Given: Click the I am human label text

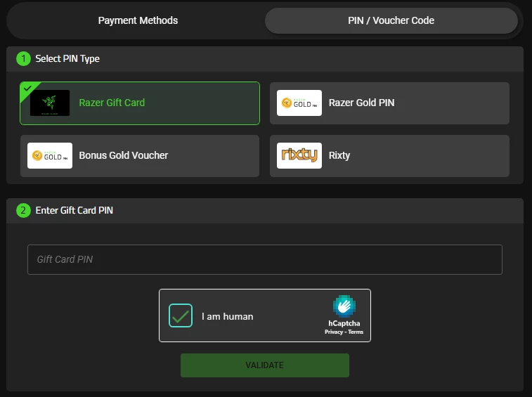Looking at the screenshot, I should pos(227,317).
